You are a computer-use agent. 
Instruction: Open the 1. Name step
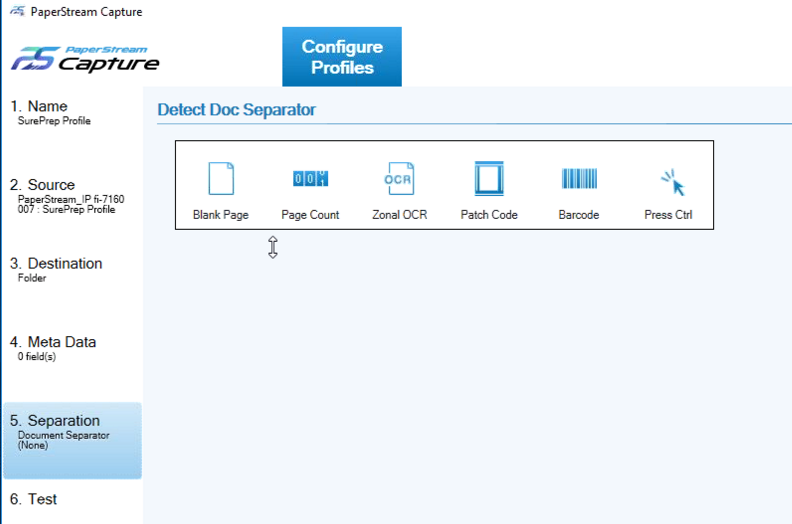pyautogui.click(x=40, y=107)
